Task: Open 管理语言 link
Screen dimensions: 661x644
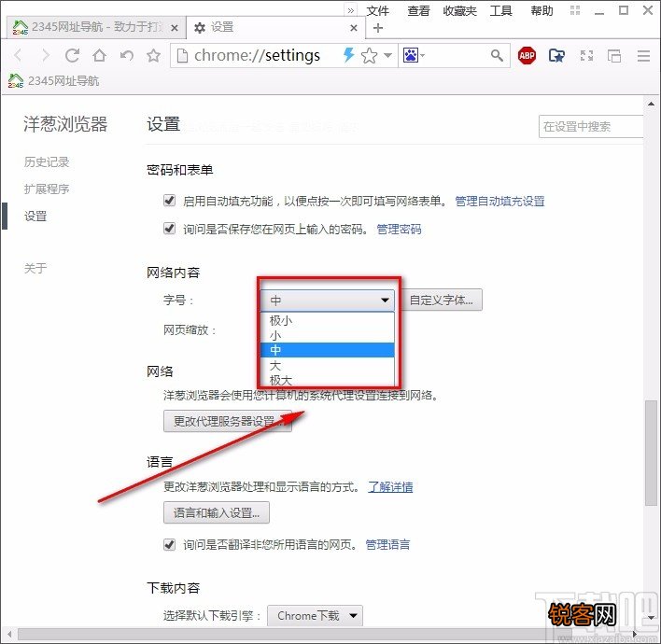Action: [x=387, y=544]
